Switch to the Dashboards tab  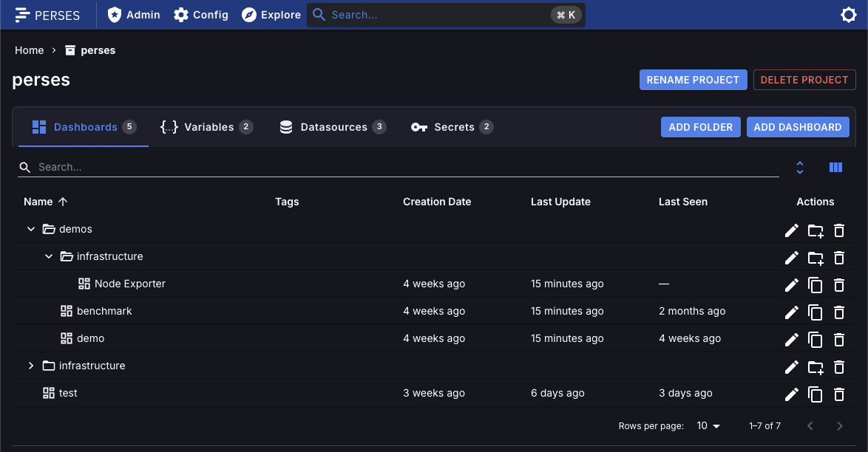tap(84, 127)
